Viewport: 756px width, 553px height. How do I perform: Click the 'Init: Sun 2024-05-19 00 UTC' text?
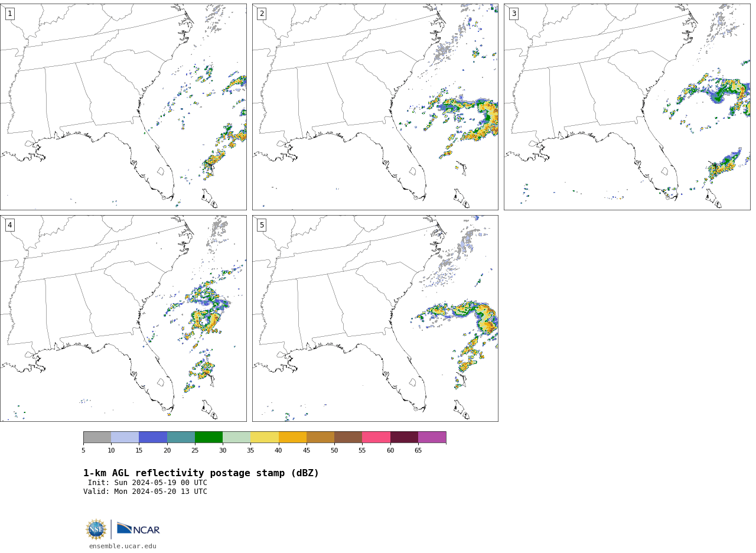148,483
